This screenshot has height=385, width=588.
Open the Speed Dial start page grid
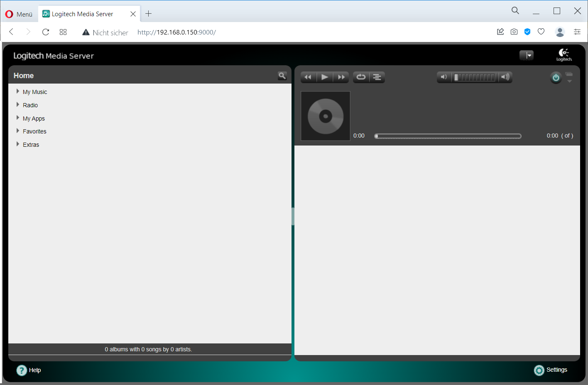[63, 32]
